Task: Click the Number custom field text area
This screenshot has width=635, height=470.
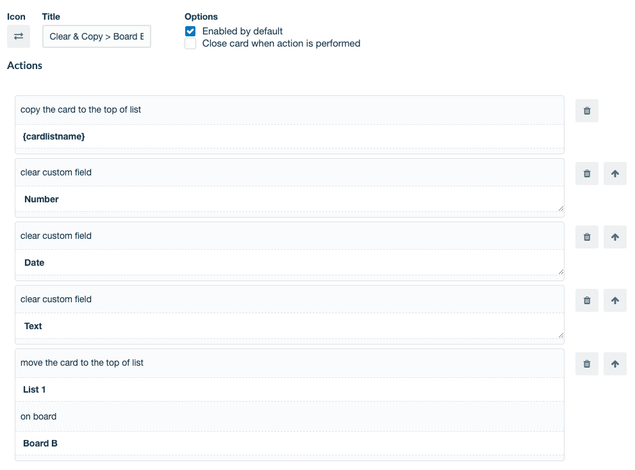Action: tap(290, 199)
